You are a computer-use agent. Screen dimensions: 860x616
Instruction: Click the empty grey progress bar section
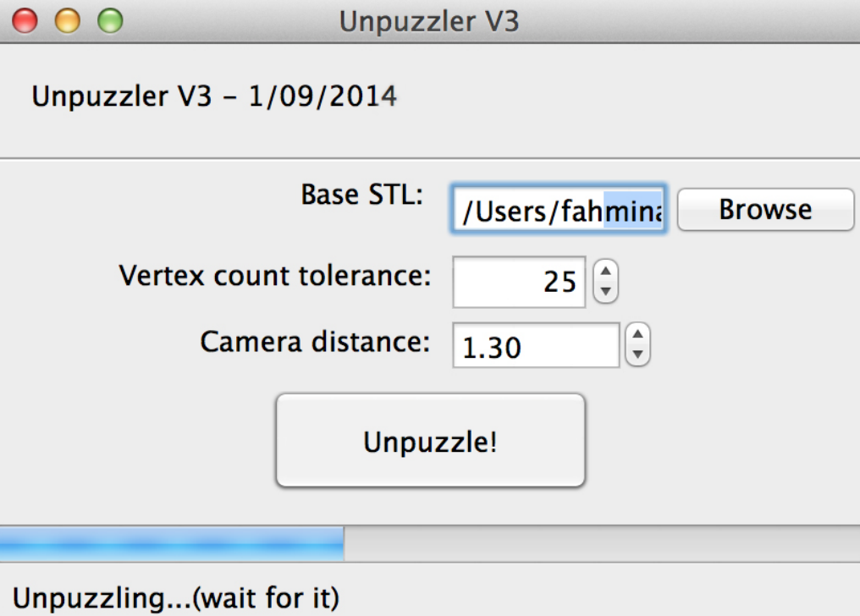tap(601, 543)
